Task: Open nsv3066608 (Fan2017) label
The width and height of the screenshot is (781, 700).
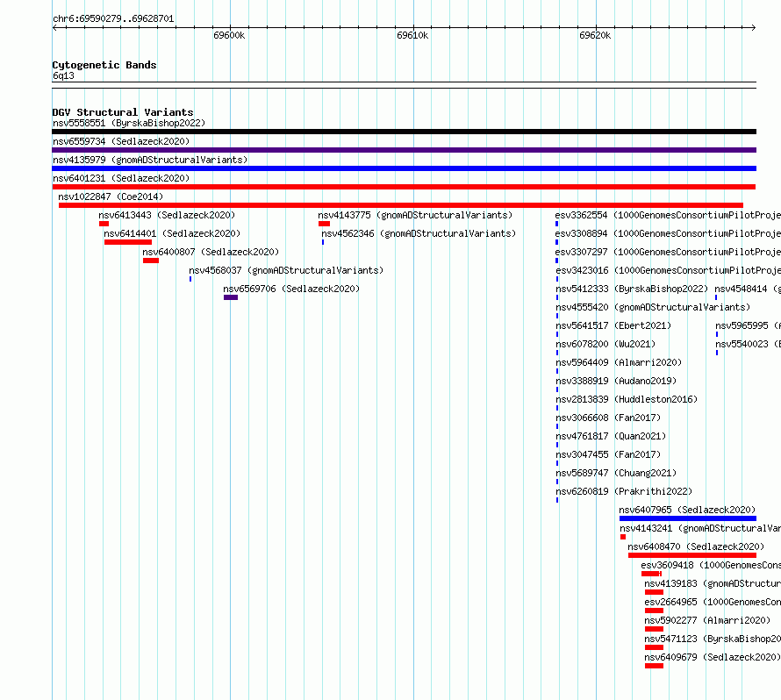Action: 608,418
